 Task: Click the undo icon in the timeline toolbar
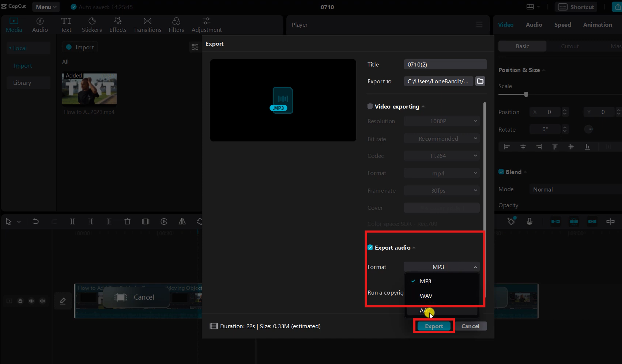35,221
